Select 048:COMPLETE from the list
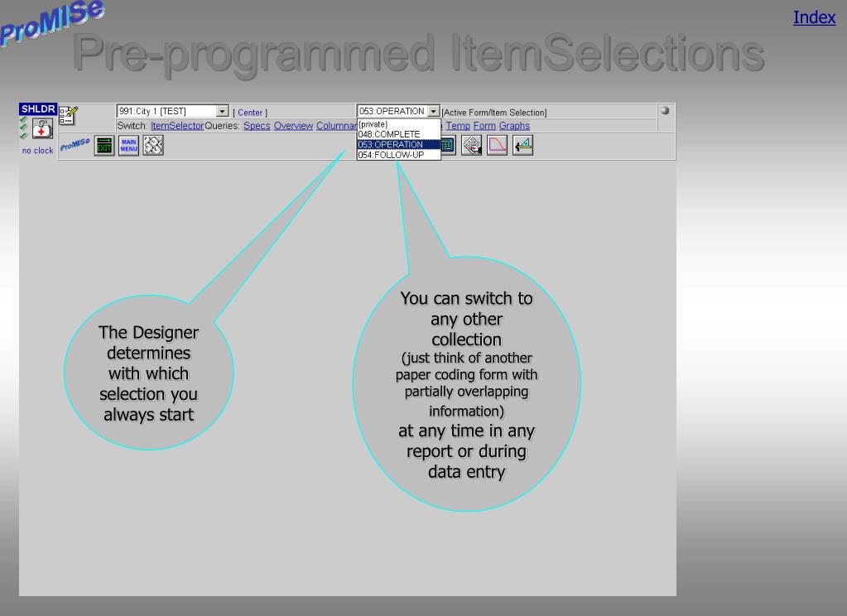 click(398, 134)
